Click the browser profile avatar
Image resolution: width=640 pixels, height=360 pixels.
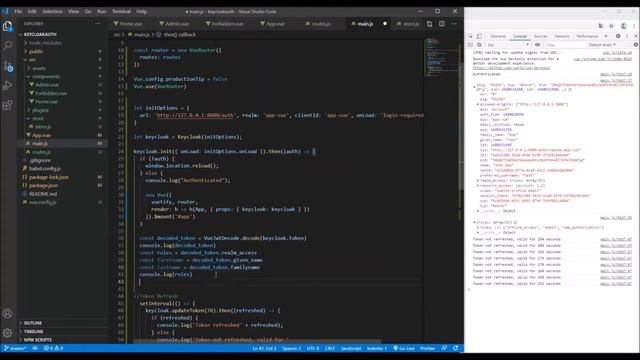623,26
